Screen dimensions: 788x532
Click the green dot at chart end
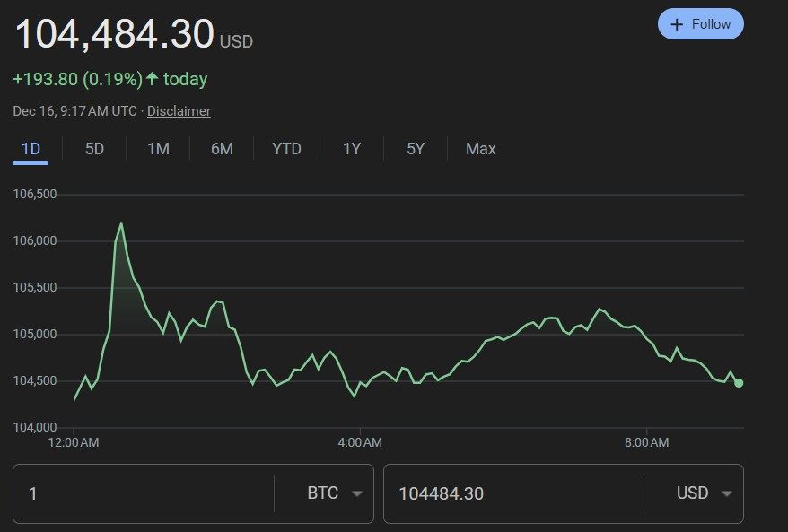[x=739, y=383]
